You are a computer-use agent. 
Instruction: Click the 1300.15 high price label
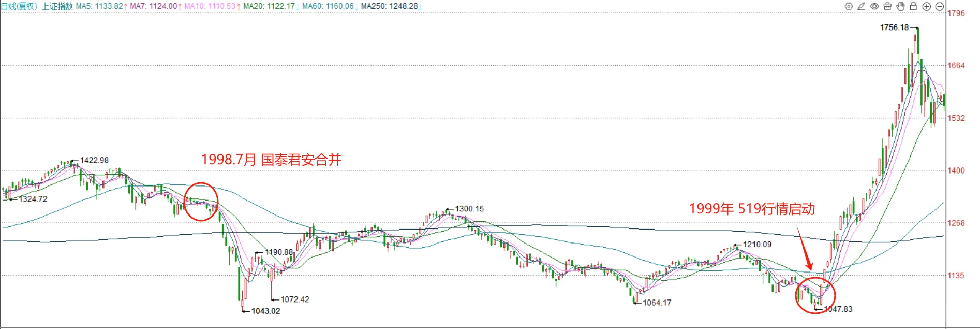[469, 209]
